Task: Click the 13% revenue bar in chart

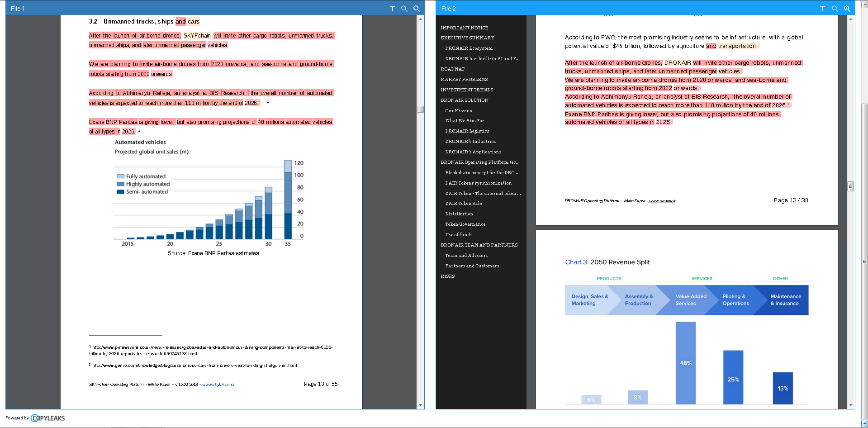Action: [783, 388]
